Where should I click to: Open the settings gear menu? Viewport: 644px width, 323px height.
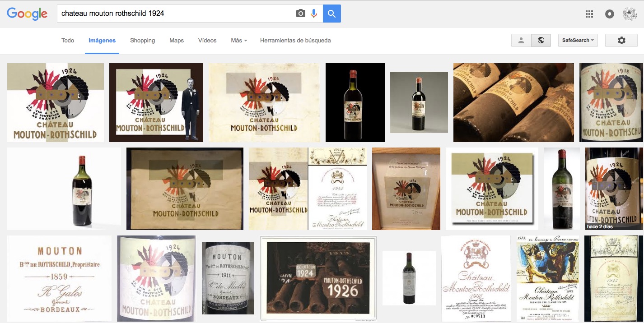pyautogui.click(x=621, y=40)
